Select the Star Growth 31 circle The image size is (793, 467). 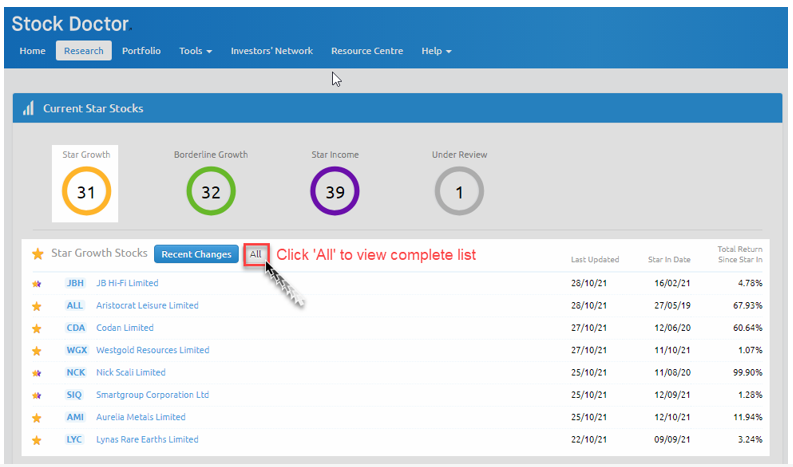(86, 191)
